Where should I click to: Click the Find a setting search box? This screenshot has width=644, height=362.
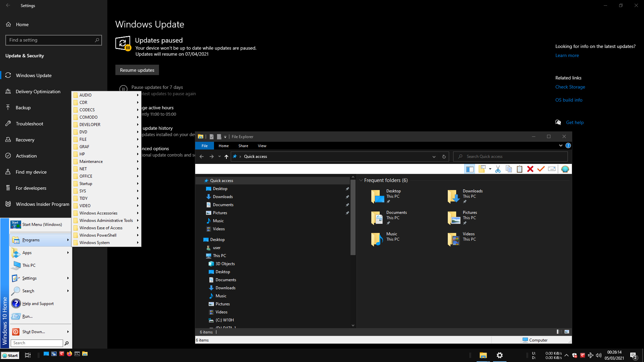click(54, 40)
